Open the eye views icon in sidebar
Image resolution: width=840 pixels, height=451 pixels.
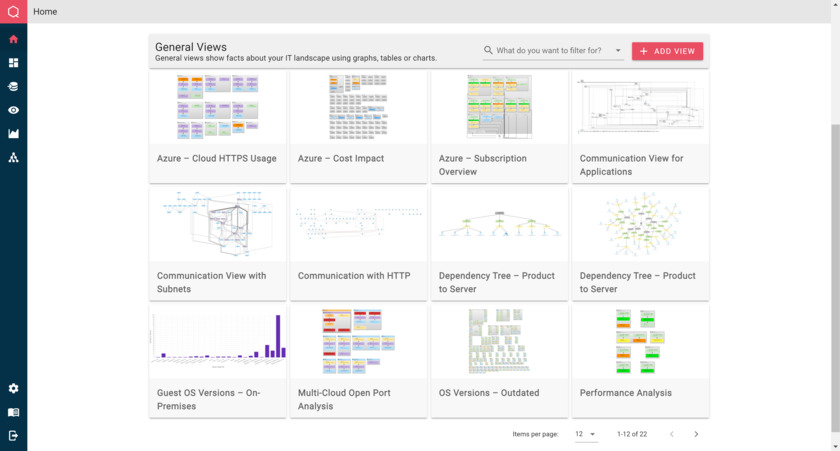click(13, 110)
